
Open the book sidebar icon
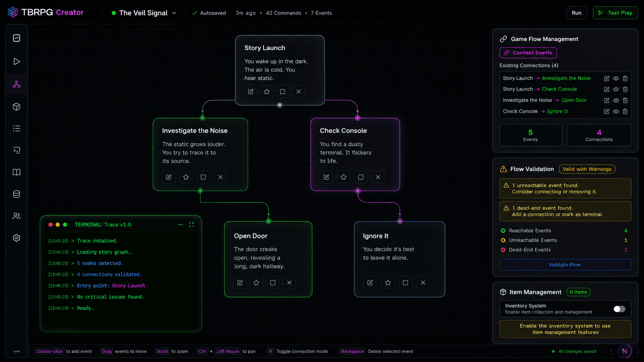17,172
